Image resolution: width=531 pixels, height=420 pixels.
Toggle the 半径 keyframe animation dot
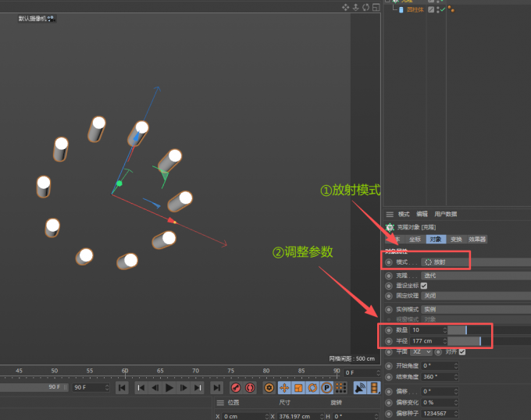389,341
